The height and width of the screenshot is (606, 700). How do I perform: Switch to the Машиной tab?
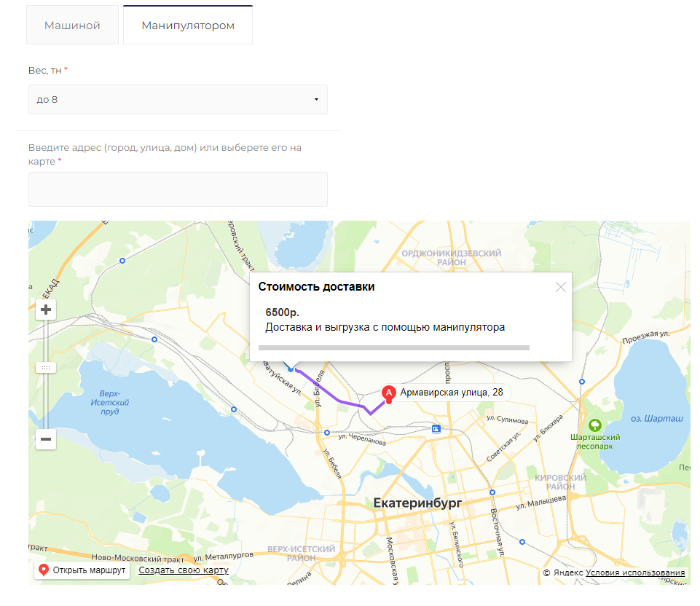pos(72,25)
